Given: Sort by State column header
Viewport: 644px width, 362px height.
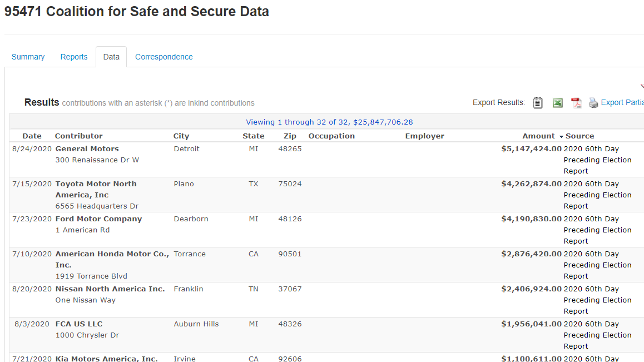Looking at the screenshot, I should 254,136.
